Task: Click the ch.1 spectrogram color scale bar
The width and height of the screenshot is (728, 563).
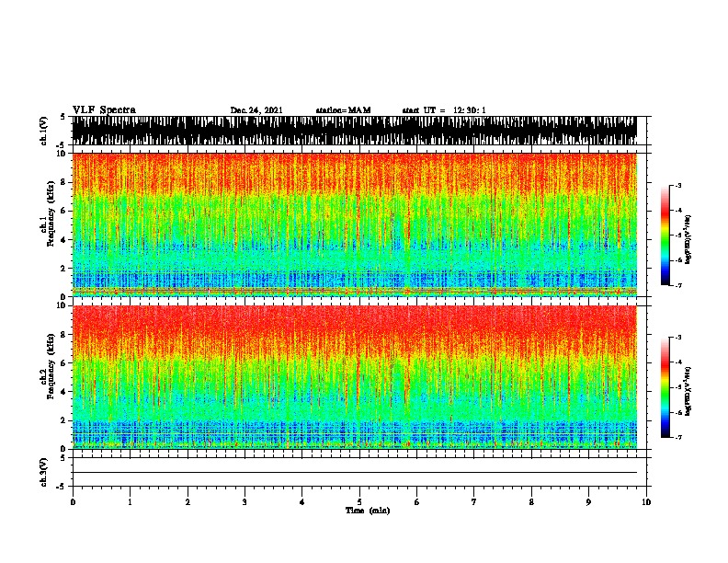Action: (x=665, y=236)
